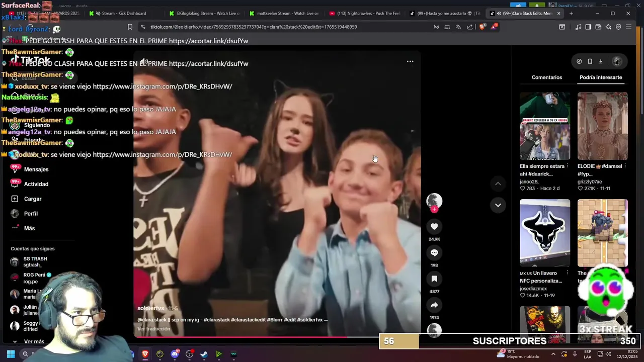Like the video with the heart icon
Screen dimensions: 644x362
pyautogui.click(x=434, y=226)
